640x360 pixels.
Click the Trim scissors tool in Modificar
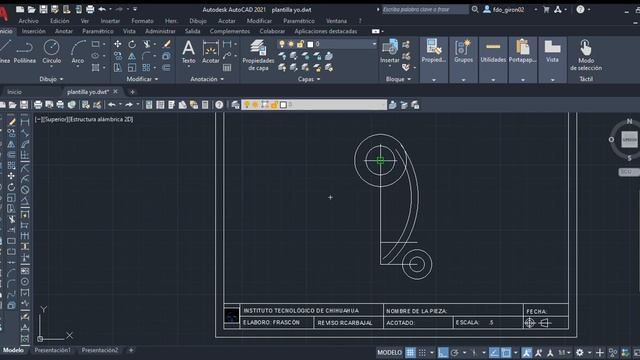(x=147, y=44)
